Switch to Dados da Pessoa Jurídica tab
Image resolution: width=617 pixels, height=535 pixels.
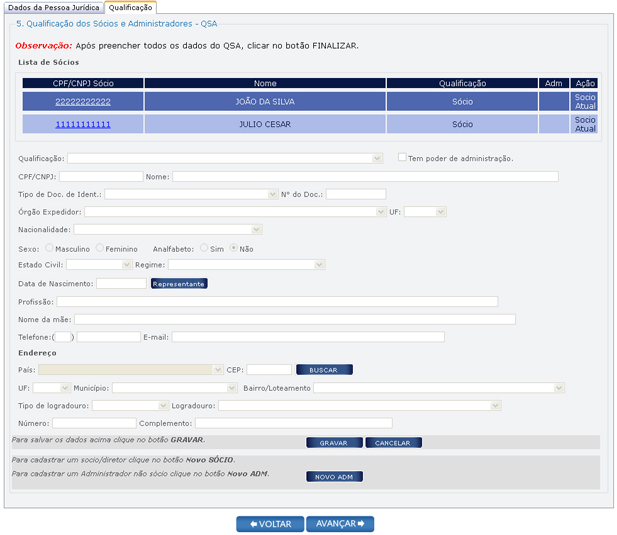pos(53,7)
